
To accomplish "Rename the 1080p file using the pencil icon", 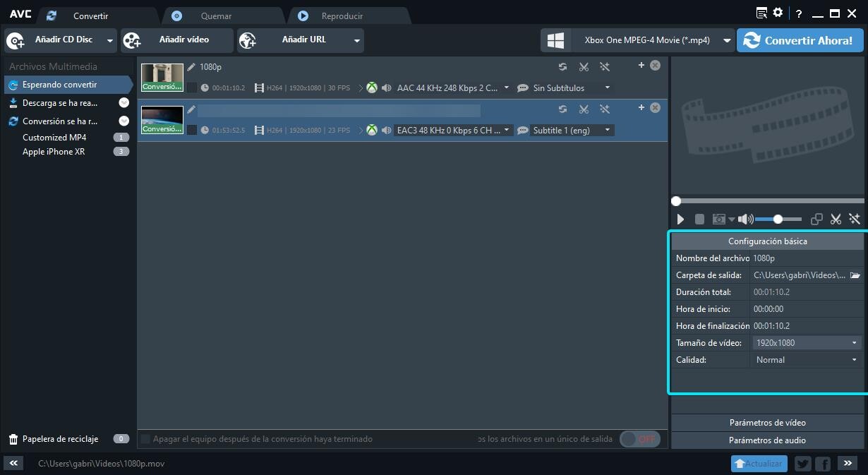I will (x=189, y=66).
